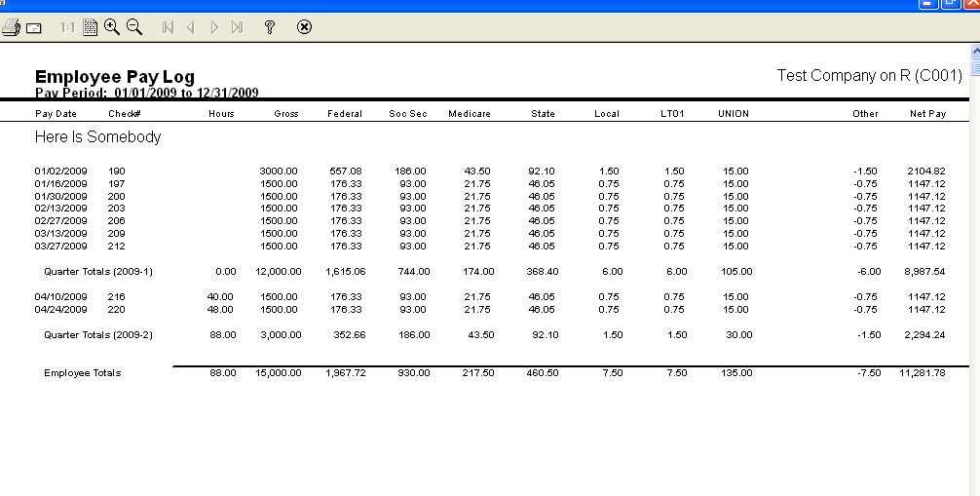Go to the previous report page
Image resolution: width=980 pixels, height=496 pixels.
click(191, 27)
